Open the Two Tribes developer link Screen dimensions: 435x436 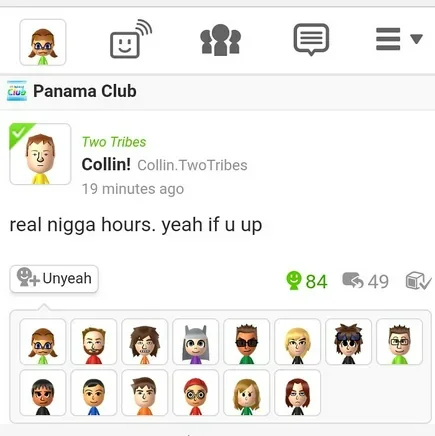tap(114, 142)
